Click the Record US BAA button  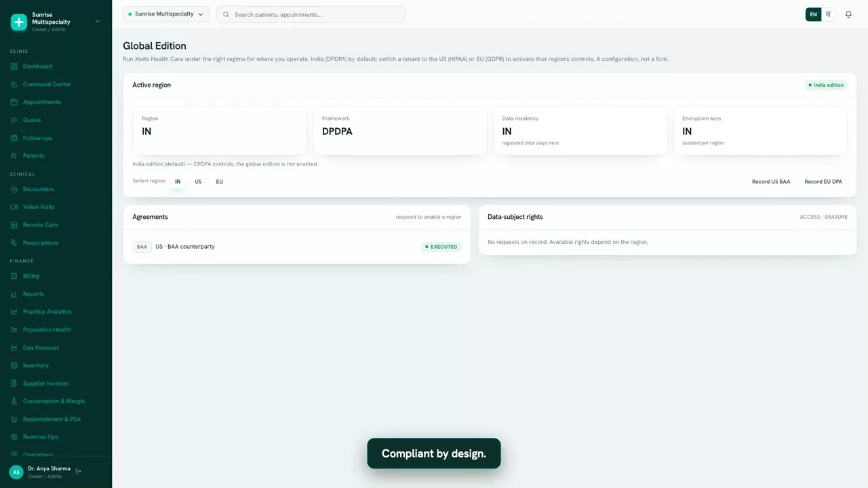coord(771,182)
